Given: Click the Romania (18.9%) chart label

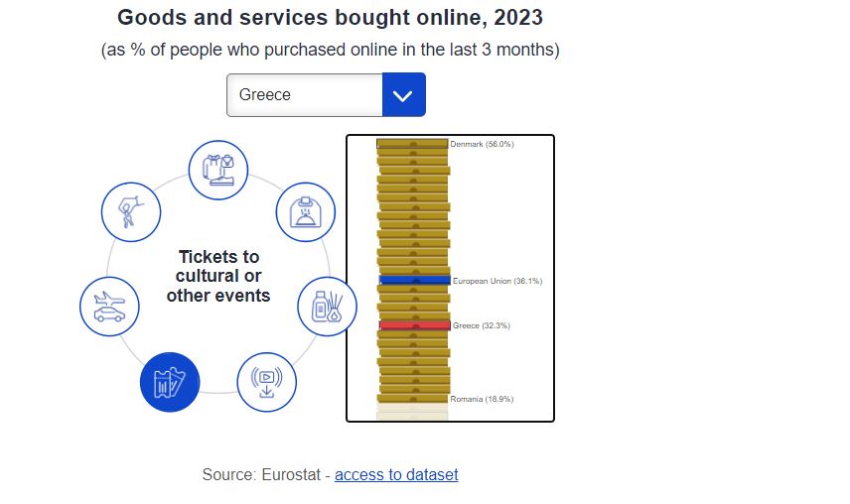Looking at the screenshot, I should pos(482,399).
